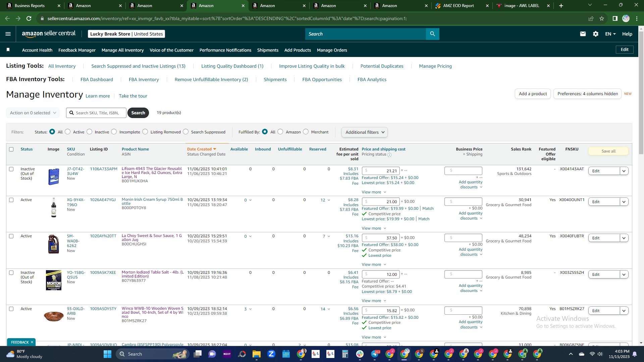Open Preferences: 4 columns hidden
The image size is (644, 362).
587,94
